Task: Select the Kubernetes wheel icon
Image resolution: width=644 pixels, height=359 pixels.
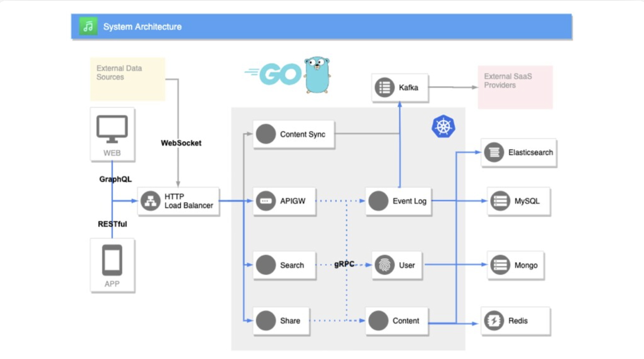Action: pos(443,126)
